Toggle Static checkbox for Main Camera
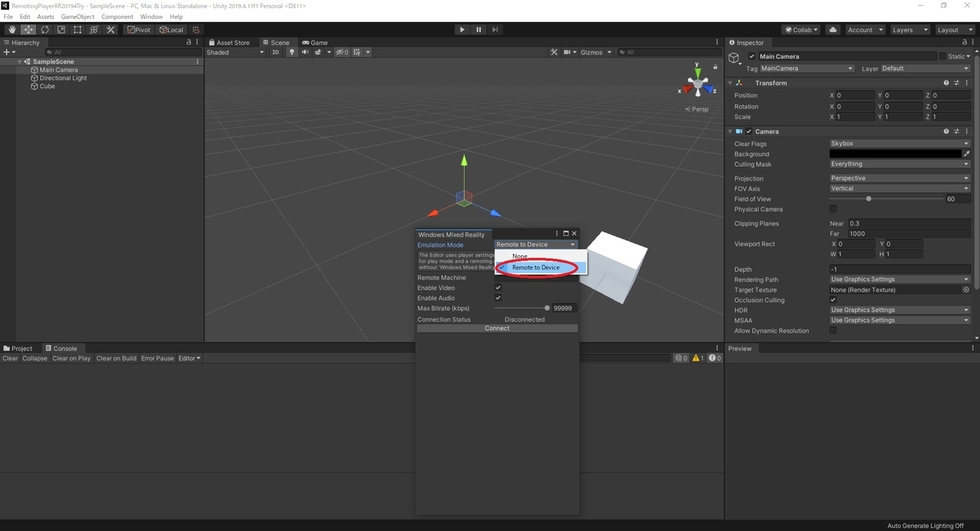The image size is (980, 531). click(942, 56)
